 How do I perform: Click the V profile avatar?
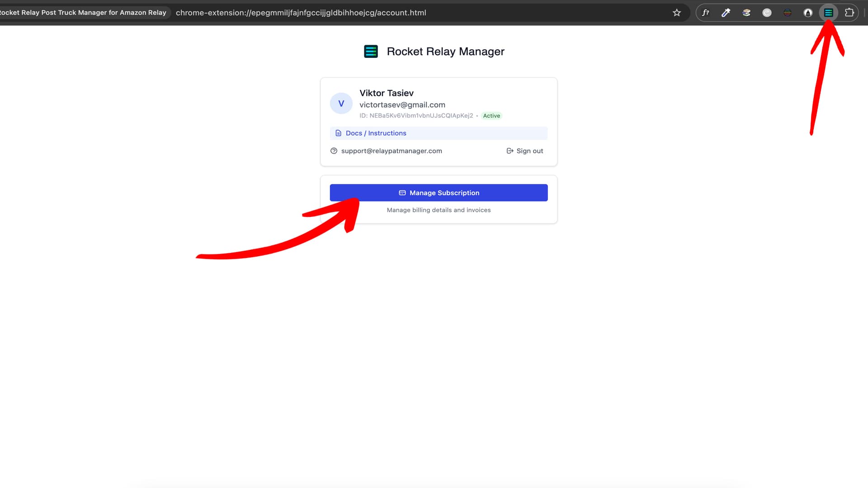click(x=341, y=103)
